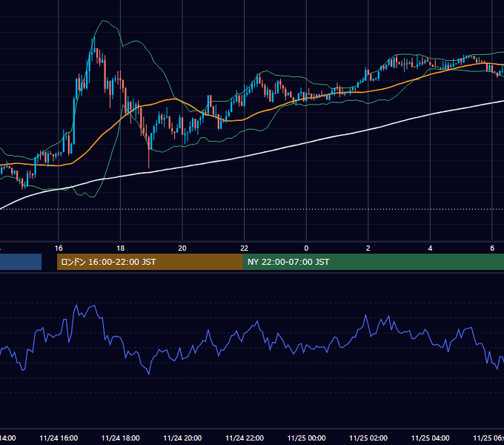Click hour label 16 on upper axis
The image size is (504, 445).
pos(59,248)
